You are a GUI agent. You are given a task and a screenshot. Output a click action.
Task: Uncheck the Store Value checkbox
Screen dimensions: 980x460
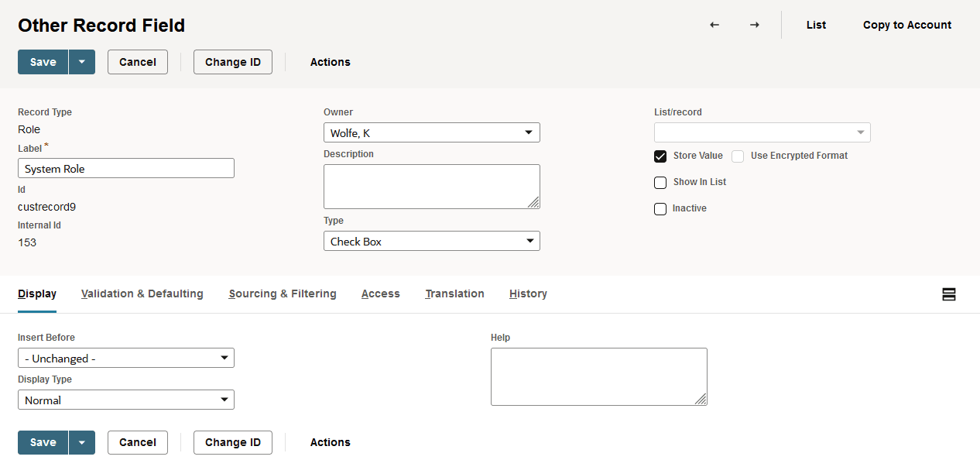pos(660,156)
